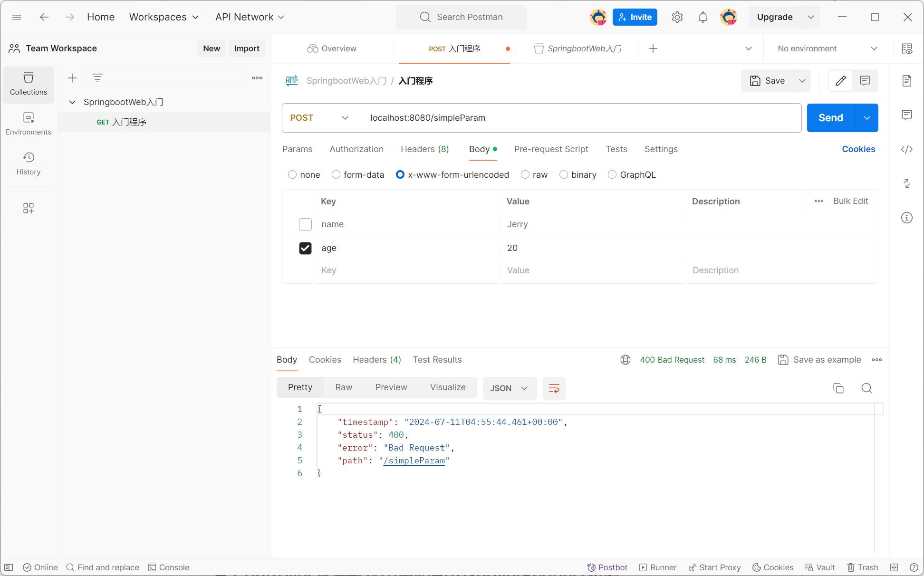The width and height of the screenshot is (924, 576).
Task: Go forward with the right arrow
Action: pos(70,17)
